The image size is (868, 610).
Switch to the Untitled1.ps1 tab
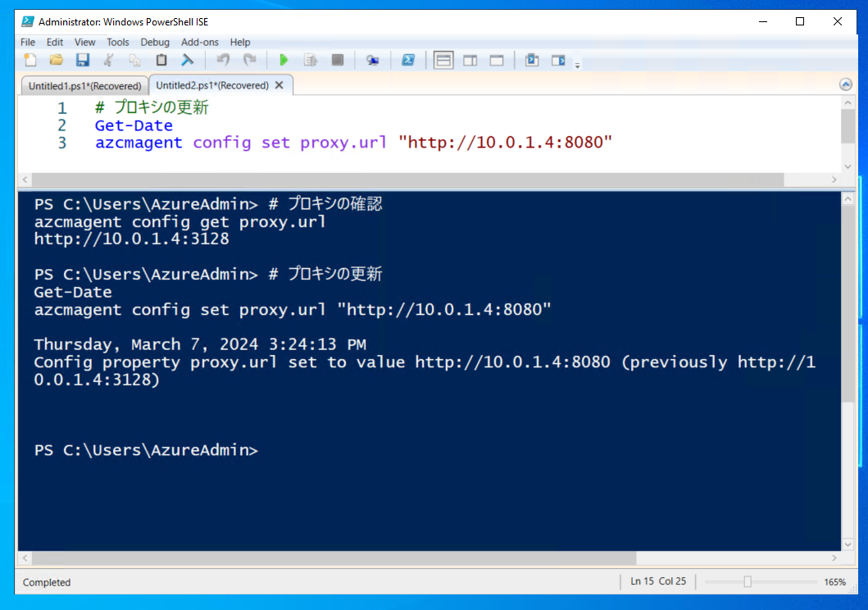point(84,86)
